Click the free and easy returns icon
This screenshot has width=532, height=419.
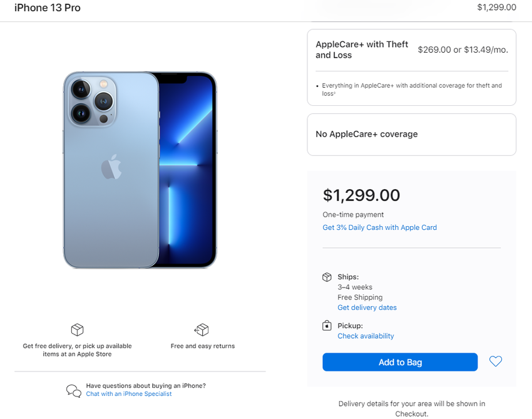[202, 330]
